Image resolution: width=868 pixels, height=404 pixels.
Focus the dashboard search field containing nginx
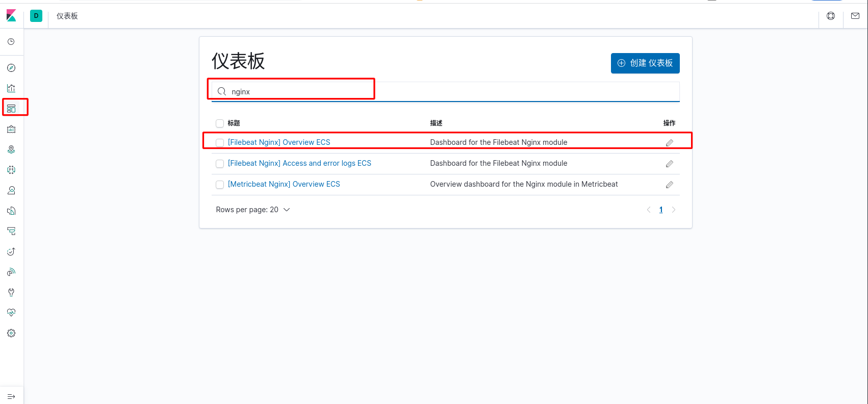pyautogui.click(x=446, y=92)
